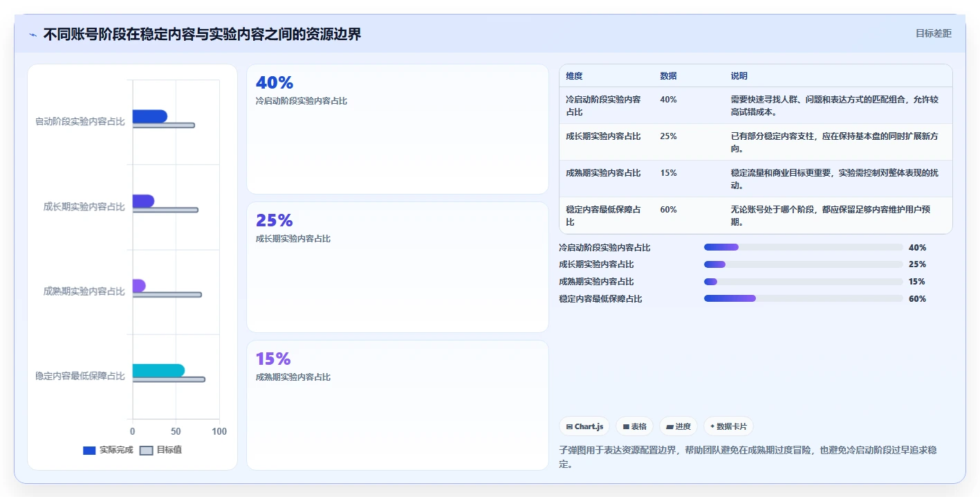Click the 60% percentage beside progress bar
Image resolution: width=980 pixels, height=497 pixels.
coord(917,298)
